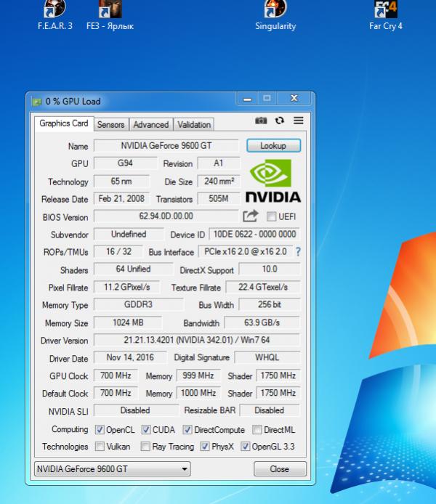The height and width of the screenshot is (504, 436).
Task: Select the Graphics Card tab
Action: pos(64,123)
